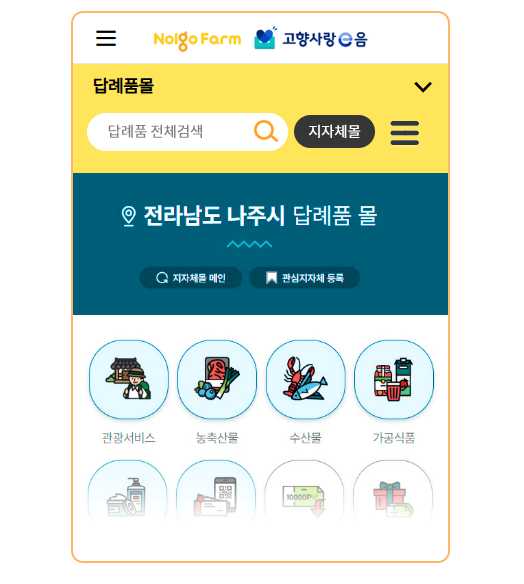Register via 관심지자체 등록 bookmark button
Image resolution: width=524 pixels, height=584 pixels.
[x=304, y=278]
